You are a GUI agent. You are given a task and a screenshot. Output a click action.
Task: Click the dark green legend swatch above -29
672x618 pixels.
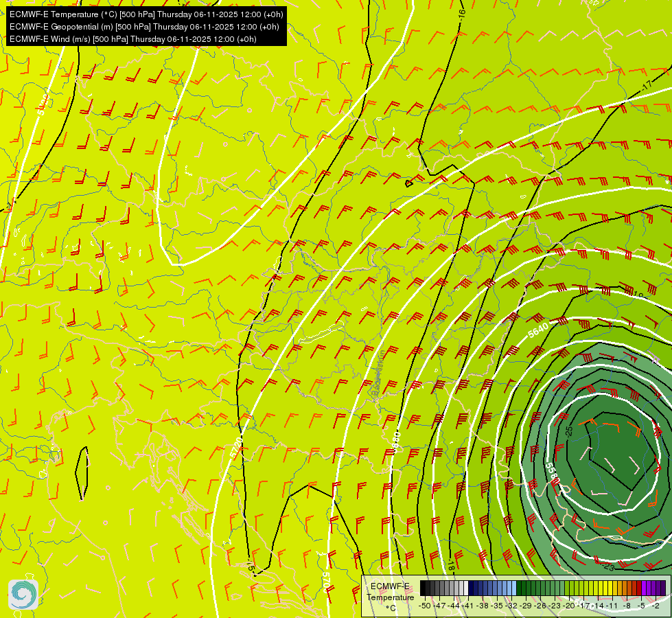point(529,588)
